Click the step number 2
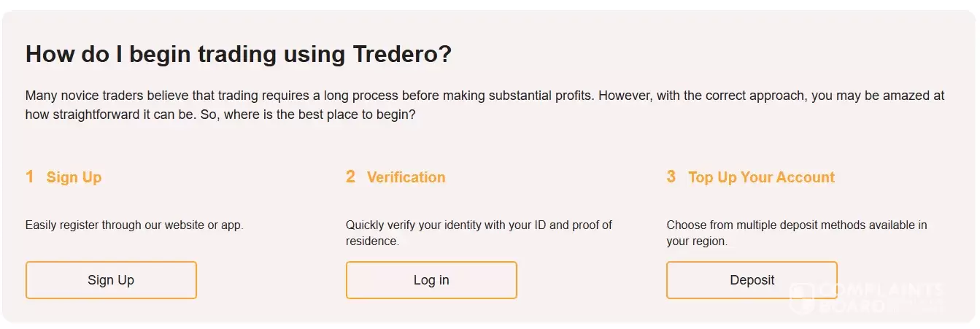This screenshot has width=980, height=329. point(350,177)
